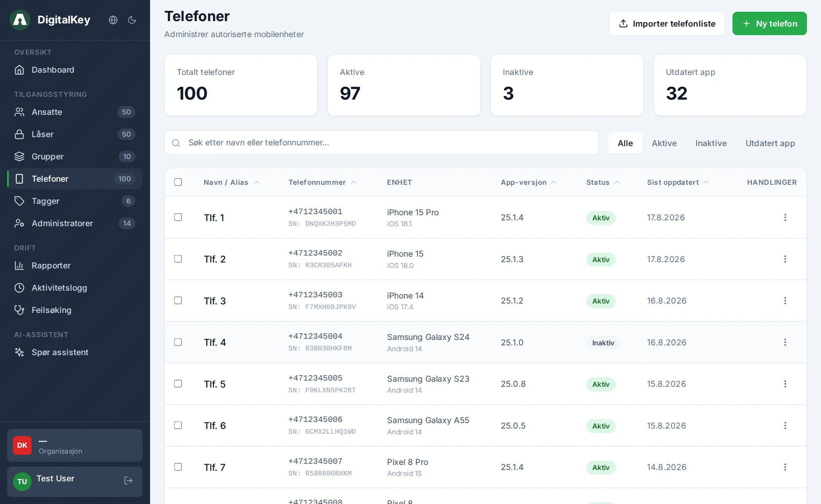Image resolution: width=821 pixels, height=504 pixels.
Task: Filter by Utdatert app tab
Action: click(x=770, y=143)
